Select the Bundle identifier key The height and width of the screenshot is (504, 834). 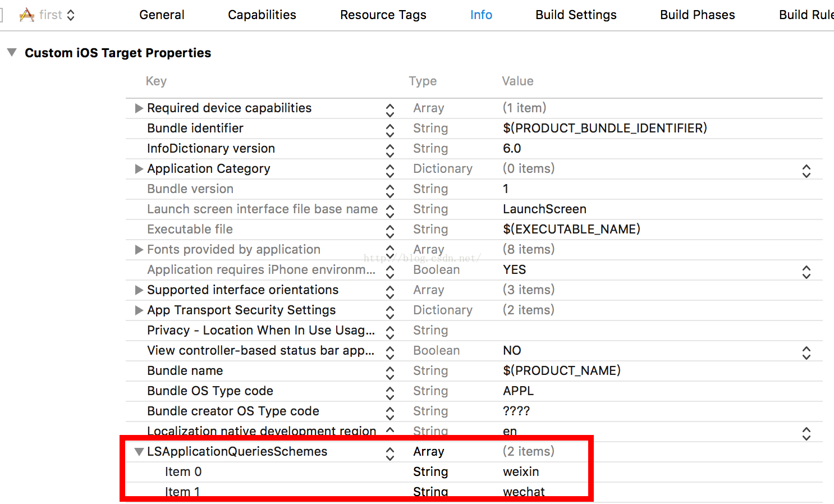click(195, 129)
